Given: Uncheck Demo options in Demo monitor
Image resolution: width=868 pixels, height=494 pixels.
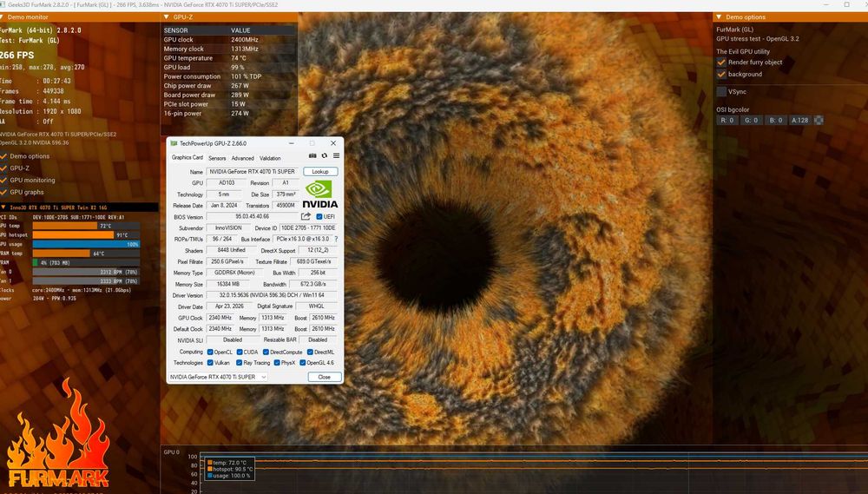Looking at the screenshot, I should [3, 156].
